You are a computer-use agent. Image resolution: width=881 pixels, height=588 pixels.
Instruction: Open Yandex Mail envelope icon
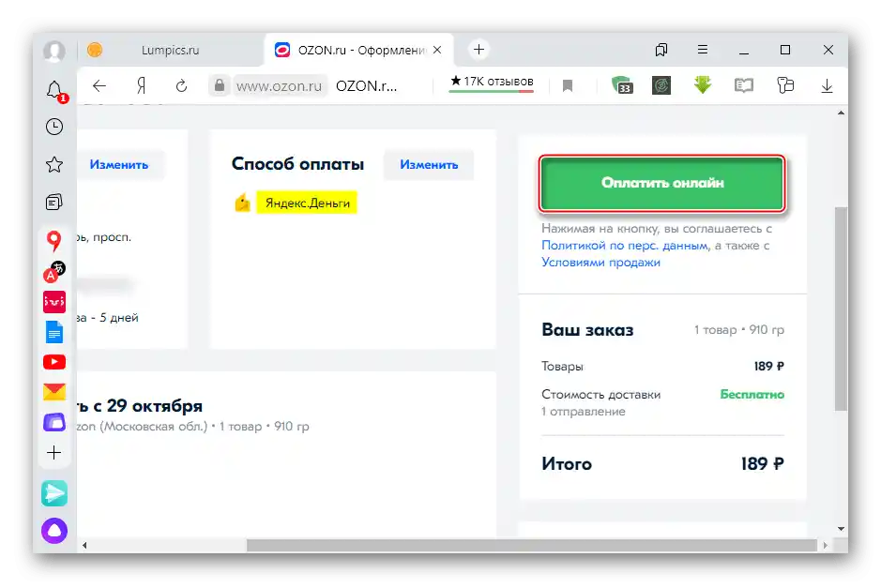point(54,392)
